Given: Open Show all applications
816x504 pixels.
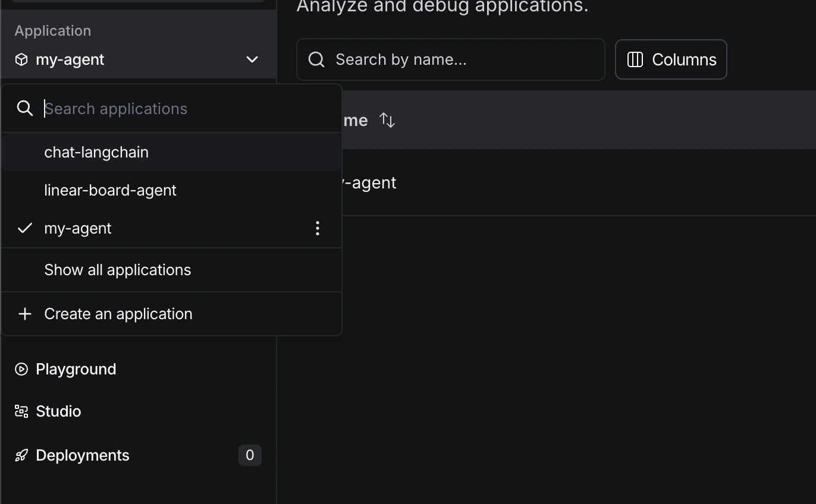Looking at the screenshot, I should tap(117, 270).
